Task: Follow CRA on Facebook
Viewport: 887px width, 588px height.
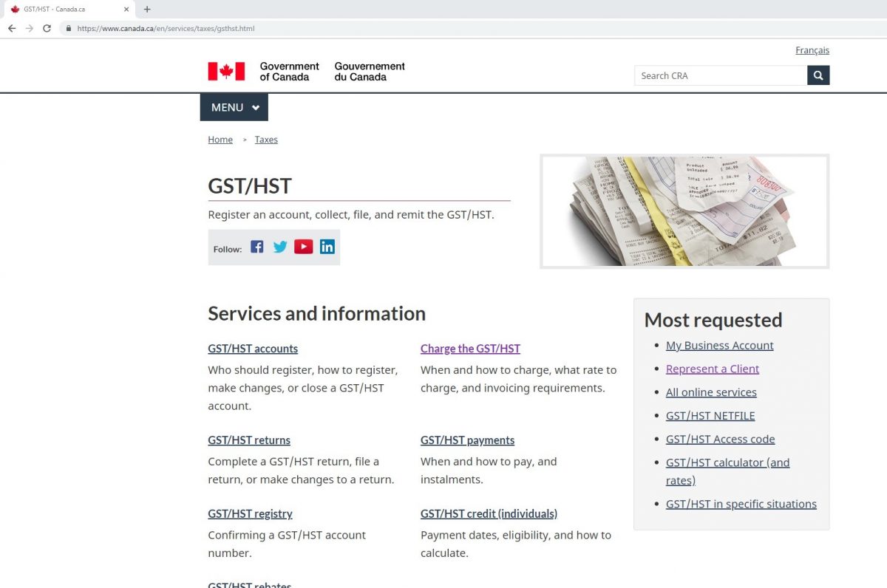Action: tap(256, 247)
